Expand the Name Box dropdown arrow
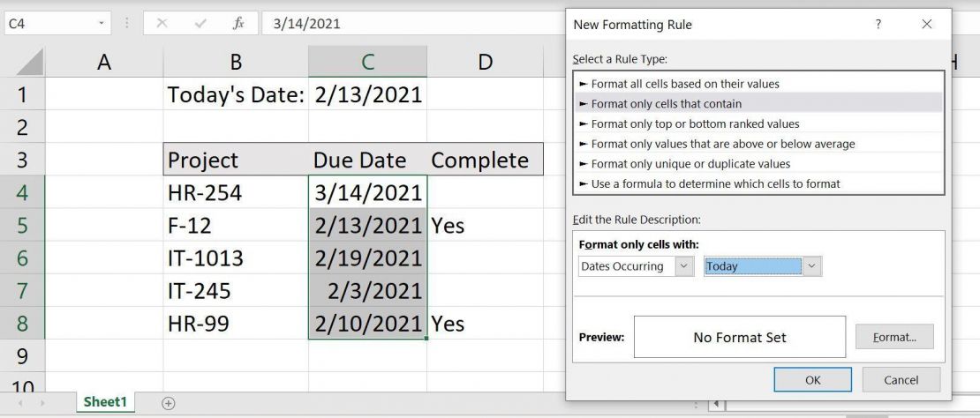 (x=102, y=24)
